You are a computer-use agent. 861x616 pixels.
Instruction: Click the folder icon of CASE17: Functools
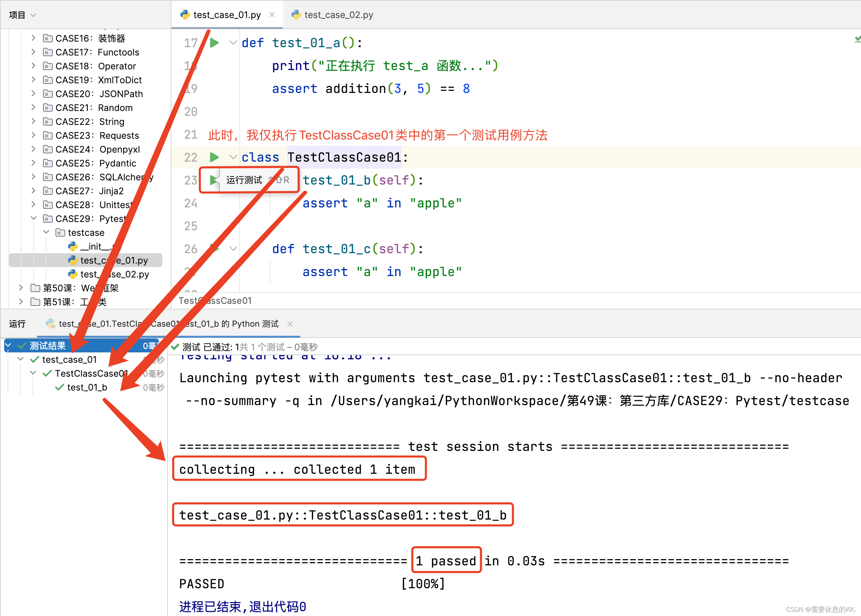(48, 52)
